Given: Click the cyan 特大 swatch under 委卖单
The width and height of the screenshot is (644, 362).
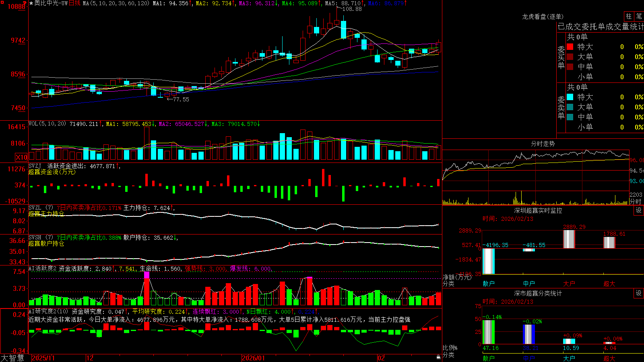Looking at the screenshot, I should [x=570, y=97].
